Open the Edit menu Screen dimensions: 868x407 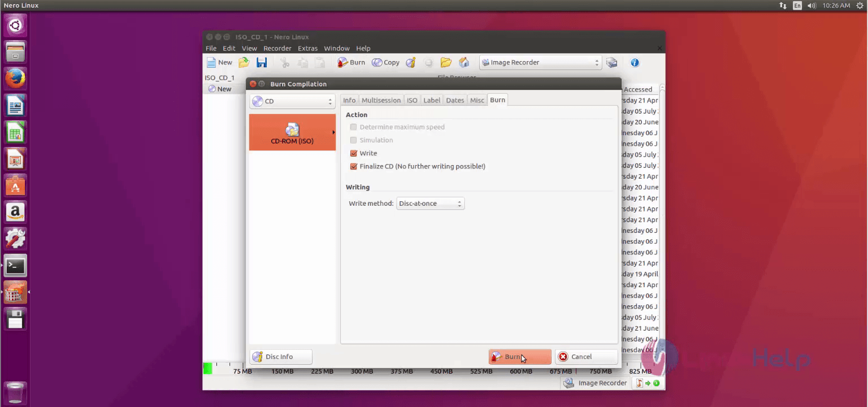point(229,48)
